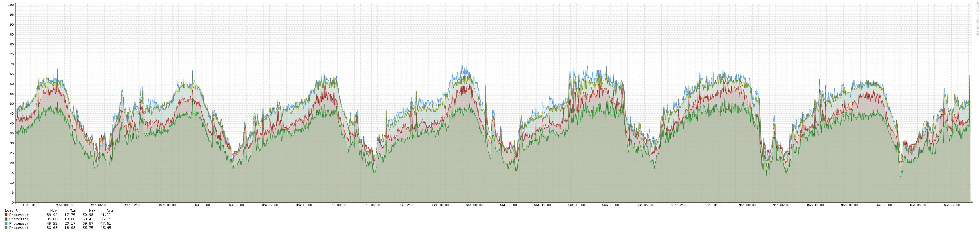Click the 'Tue 12:00' time axis label
980x232 pixels.
(952, 205)
